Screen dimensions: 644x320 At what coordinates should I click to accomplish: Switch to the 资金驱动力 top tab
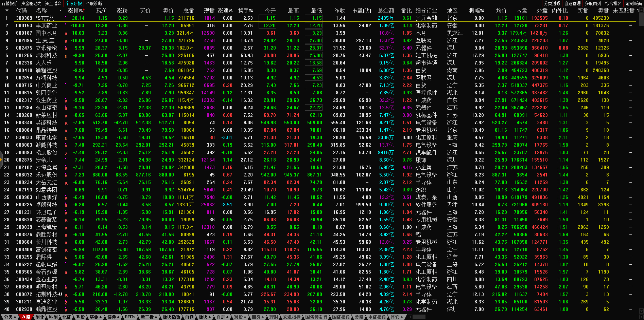click(x=31, y=3)
